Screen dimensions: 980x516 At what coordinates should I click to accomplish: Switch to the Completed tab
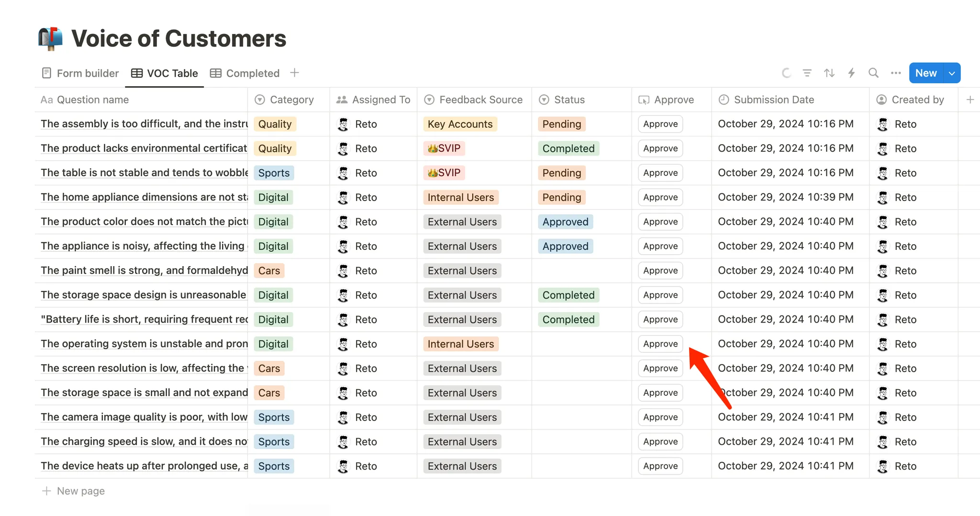pos(245,73)
